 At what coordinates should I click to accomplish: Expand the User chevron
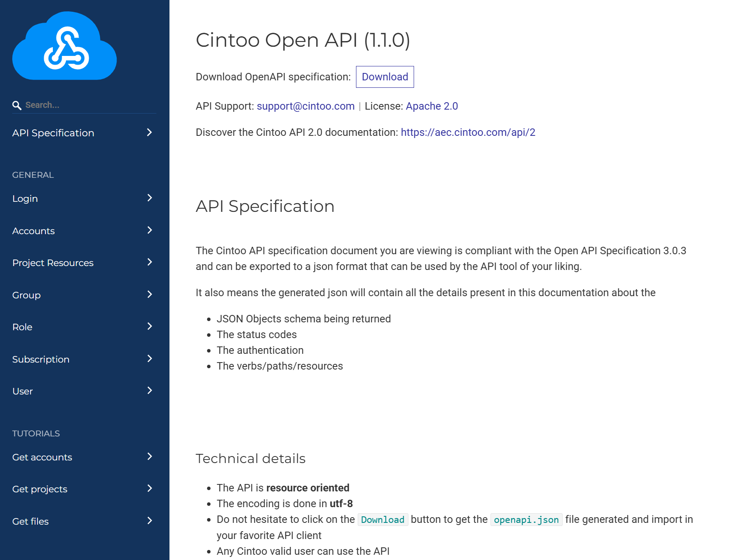pos(149,391)
